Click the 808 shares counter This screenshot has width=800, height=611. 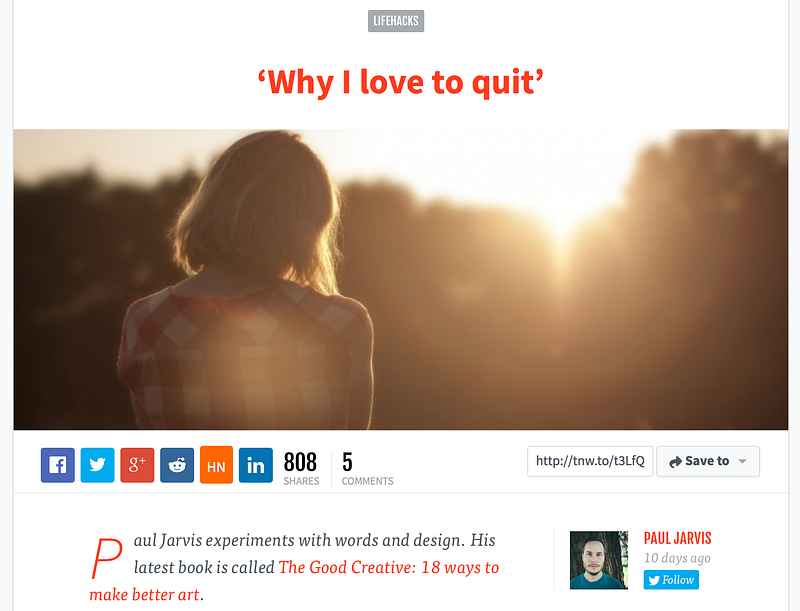click(301, 468)
